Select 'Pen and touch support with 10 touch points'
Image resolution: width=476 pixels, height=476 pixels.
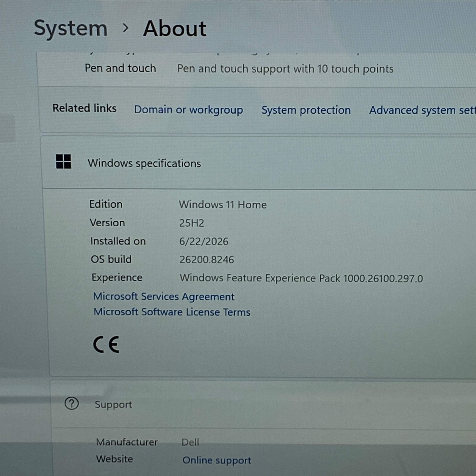[x=286, y=69]
